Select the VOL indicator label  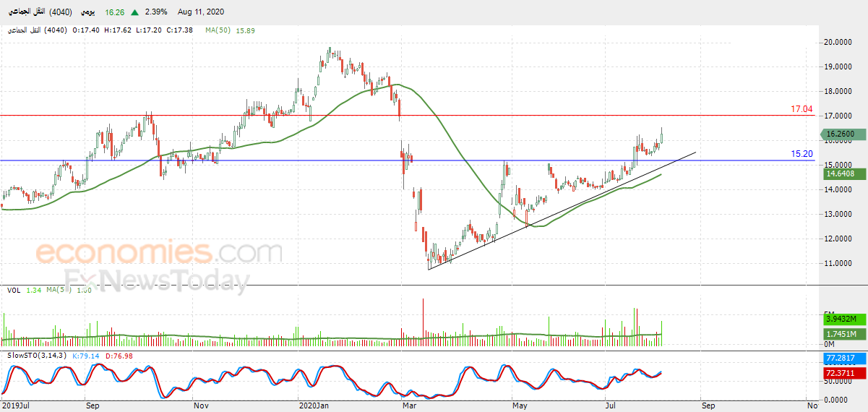[13, 291]
